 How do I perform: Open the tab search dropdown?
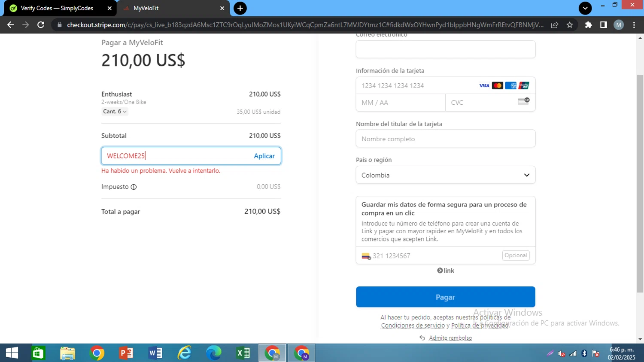(x=585, y=8)
